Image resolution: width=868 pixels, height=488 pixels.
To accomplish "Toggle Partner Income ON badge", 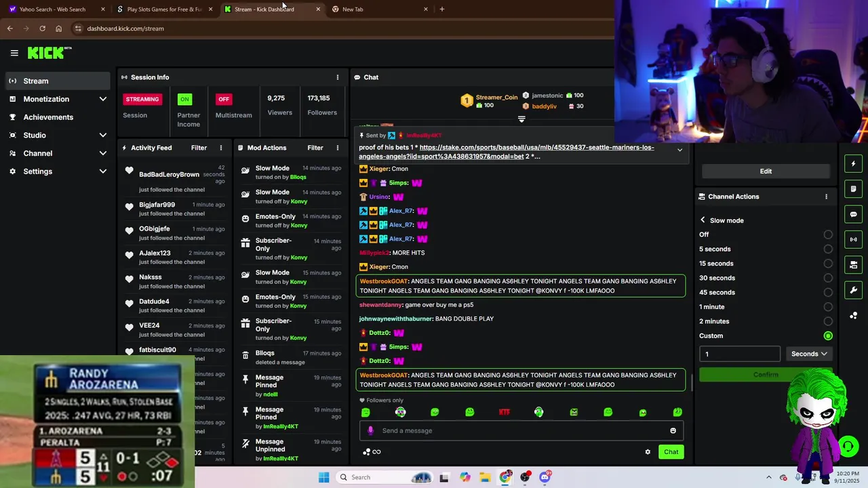I will [x=184, y=99].
